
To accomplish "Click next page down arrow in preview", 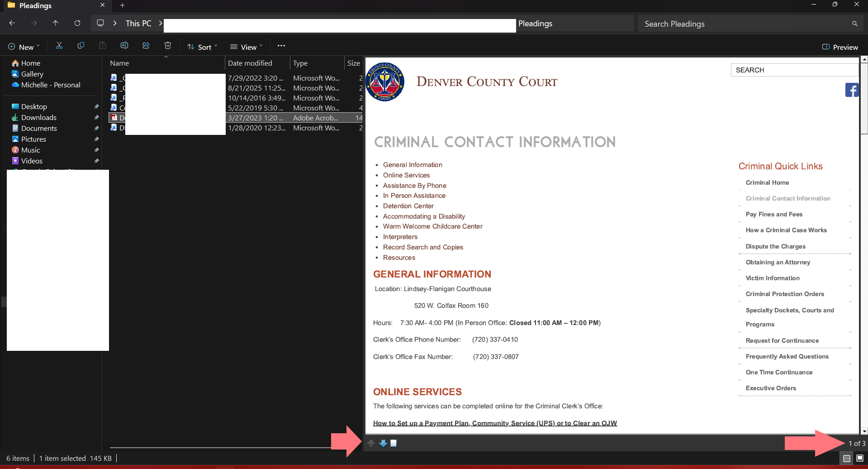I will [383, 443].
